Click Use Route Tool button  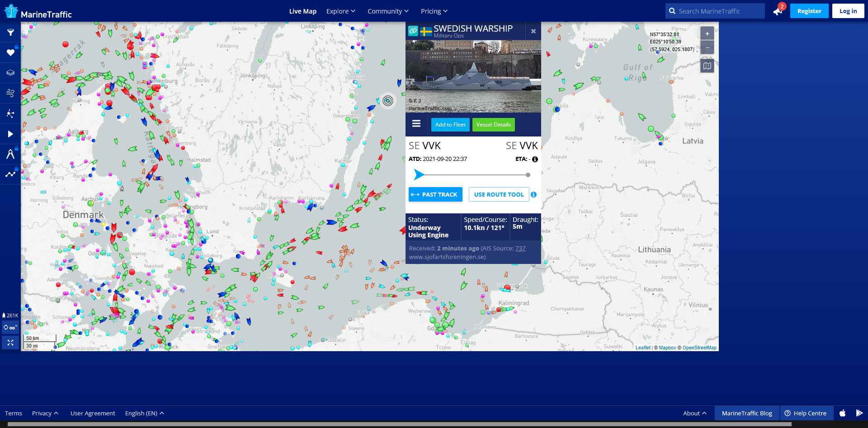[x=499, y=194]
